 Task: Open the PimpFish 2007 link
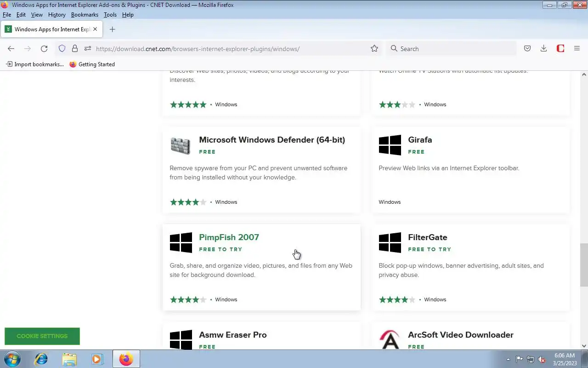pyautogui.click(x=229, y=237)
